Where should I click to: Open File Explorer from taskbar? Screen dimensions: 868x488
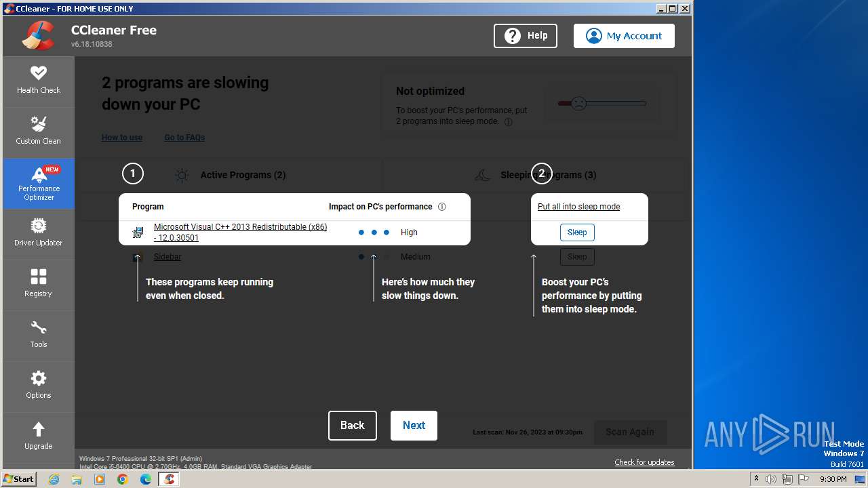click(x=77, y=479)
